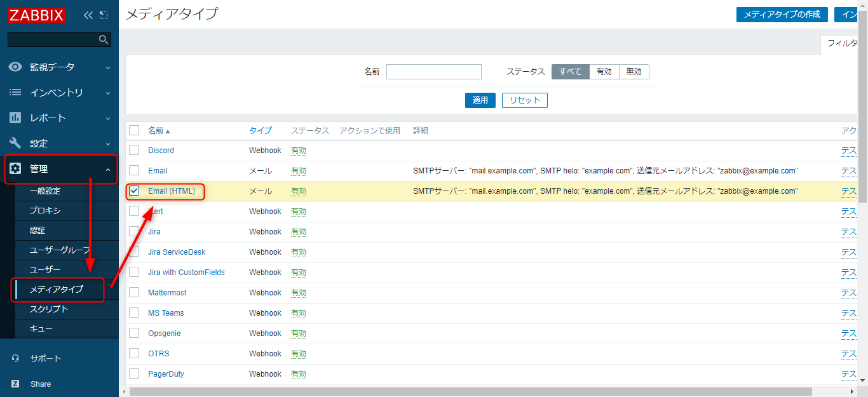Open 一般設定 submenu item

[67, 191]
